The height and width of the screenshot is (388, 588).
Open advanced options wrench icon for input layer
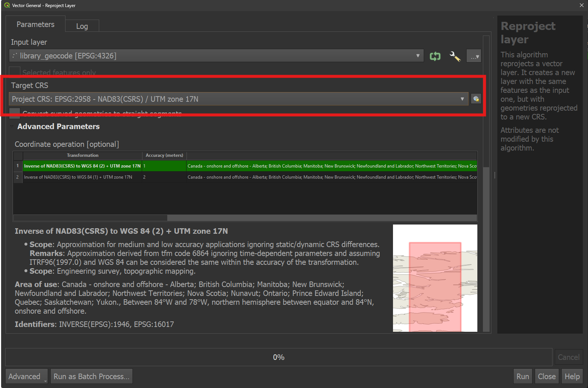[455, 56]
